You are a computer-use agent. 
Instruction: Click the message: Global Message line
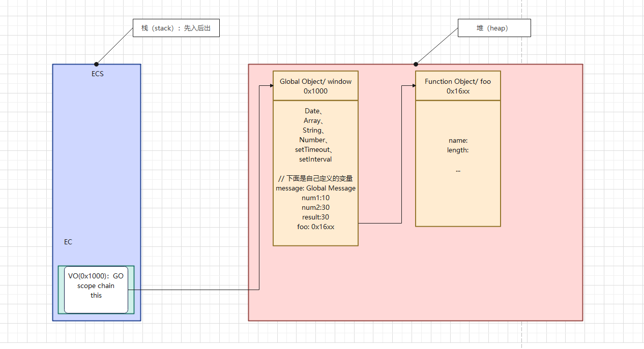coord(315,188)
